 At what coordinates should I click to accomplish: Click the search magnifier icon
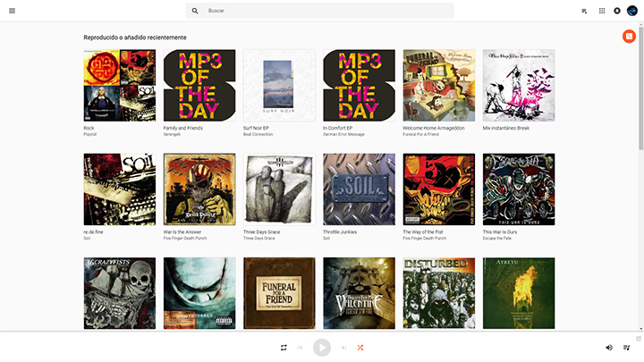[195, 11]
